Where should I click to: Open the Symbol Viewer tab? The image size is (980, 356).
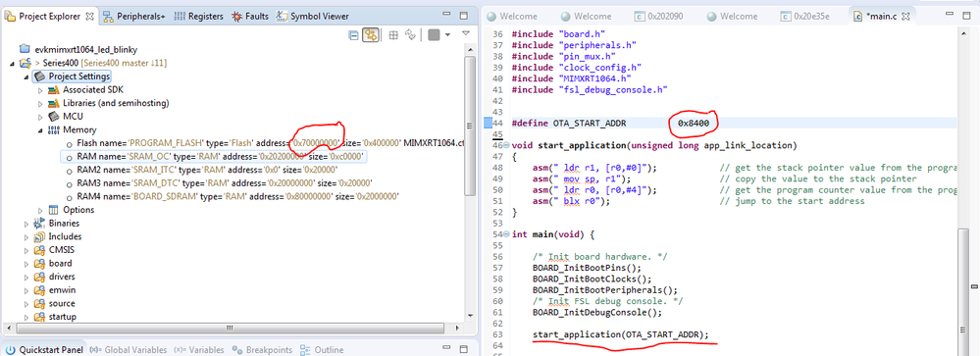313,17
